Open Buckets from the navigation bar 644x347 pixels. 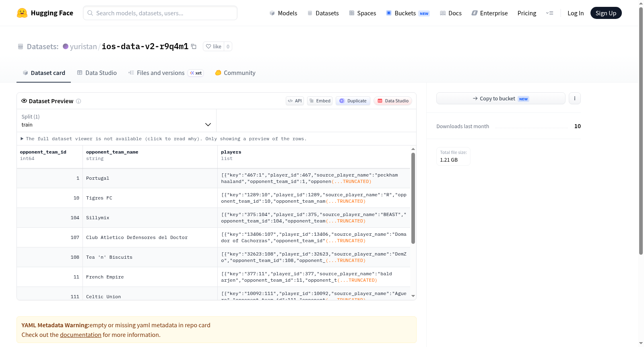408,13
